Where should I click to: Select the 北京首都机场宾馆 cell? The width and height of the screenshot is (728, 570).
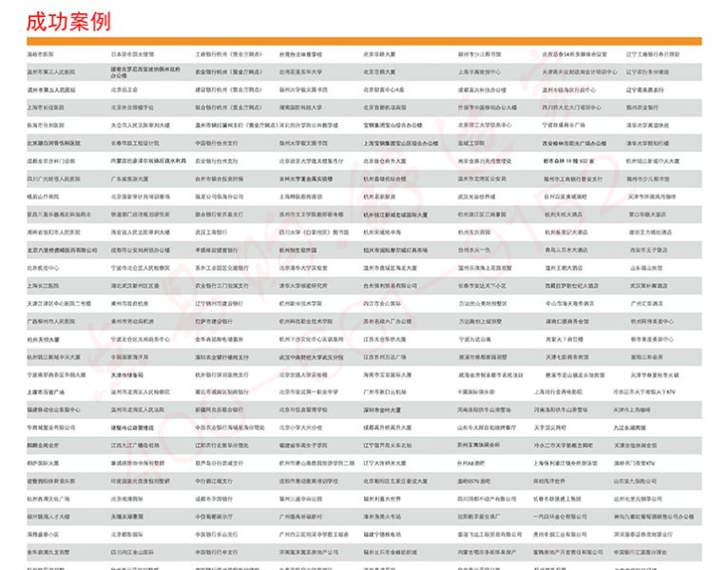[384, 107]
